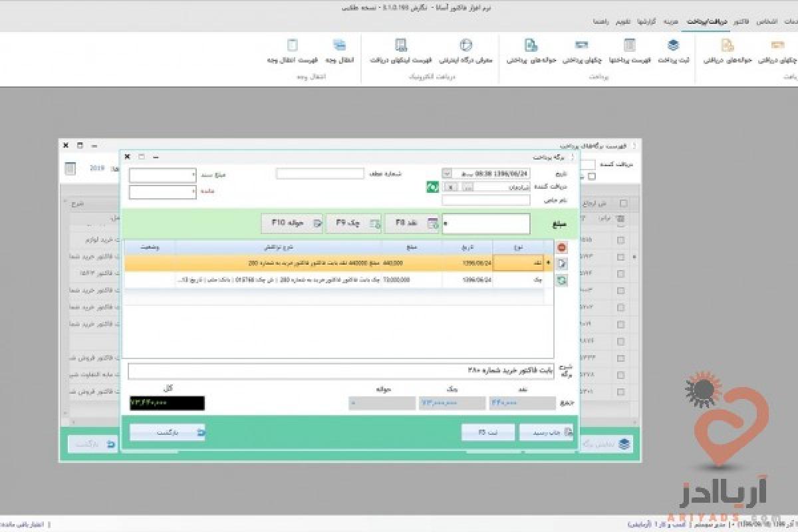Image resolution: width=798 pixels, height=532 pixels.
Task: Select the highlighted نقد 440,000 transaction row
Action: tap(339, 263)
